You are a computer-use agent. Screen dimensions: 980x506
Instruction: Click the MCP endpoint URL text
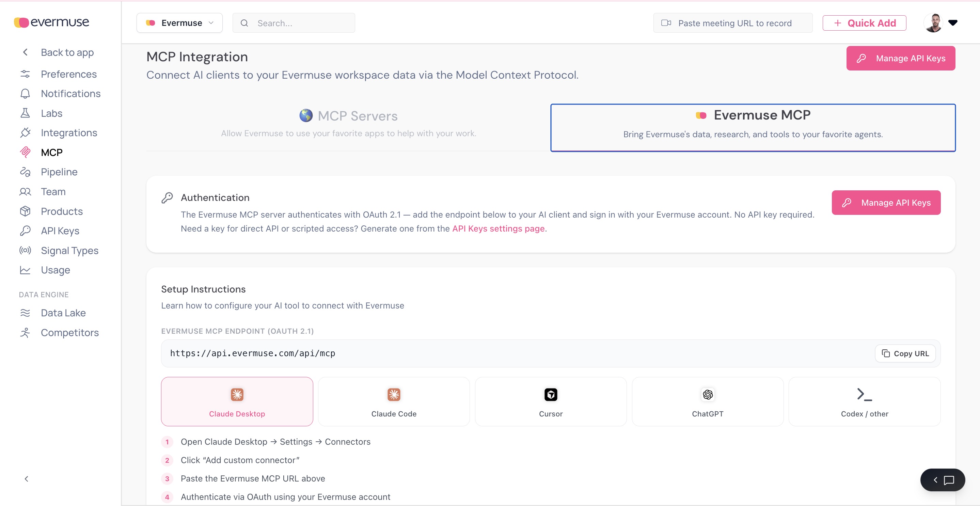click(253, 353)
